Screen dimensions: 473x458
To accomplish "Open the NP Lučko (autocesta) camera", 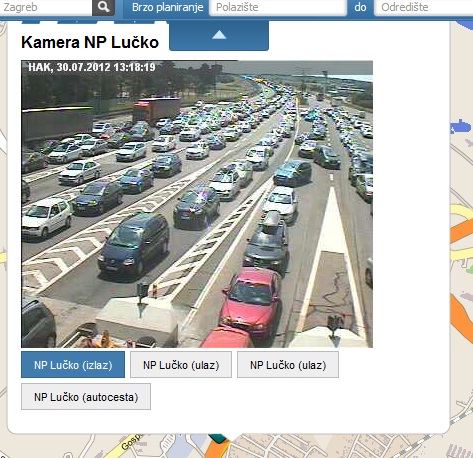I will (x=86, y=397).
